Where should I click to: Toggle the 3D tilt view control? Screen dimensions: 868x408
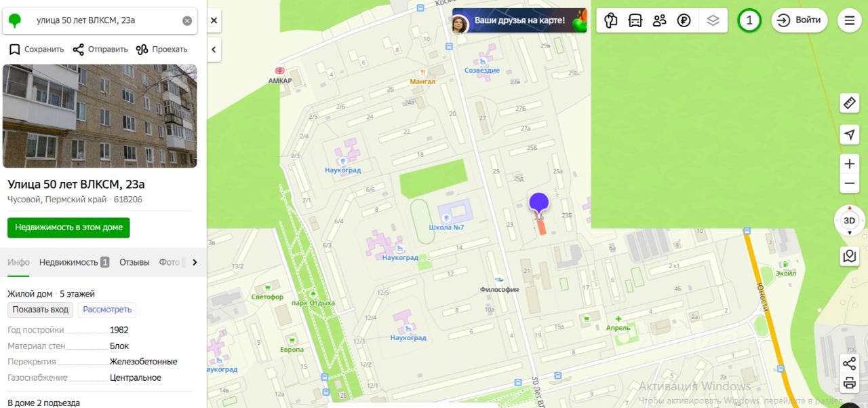(850, 221)
